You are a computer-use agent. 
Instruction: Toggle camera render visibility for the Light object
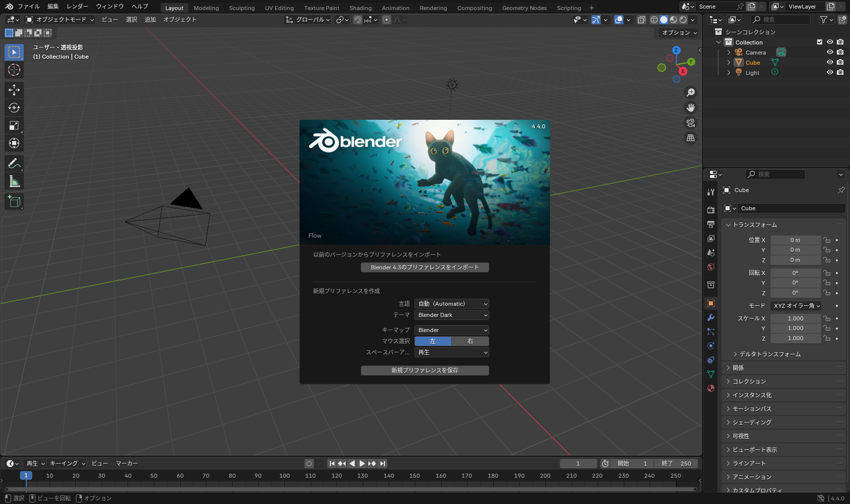tap(840, 72)
